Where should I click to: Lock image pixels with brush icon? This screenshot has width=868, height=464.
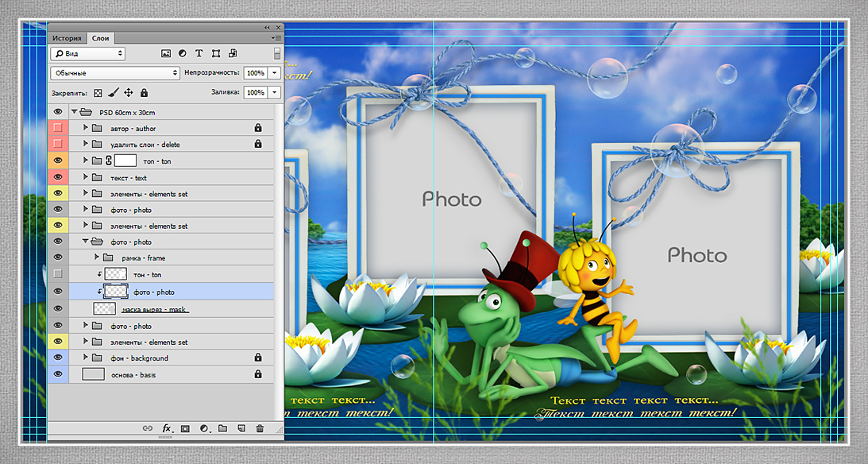point(114,92)
